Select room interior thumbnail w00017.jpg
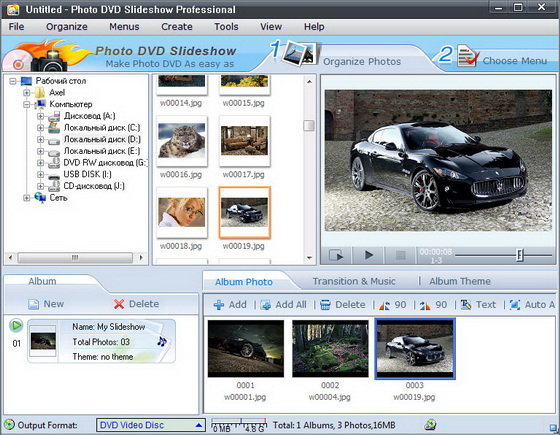The image size is (560, 435). (x=244, y=141)
